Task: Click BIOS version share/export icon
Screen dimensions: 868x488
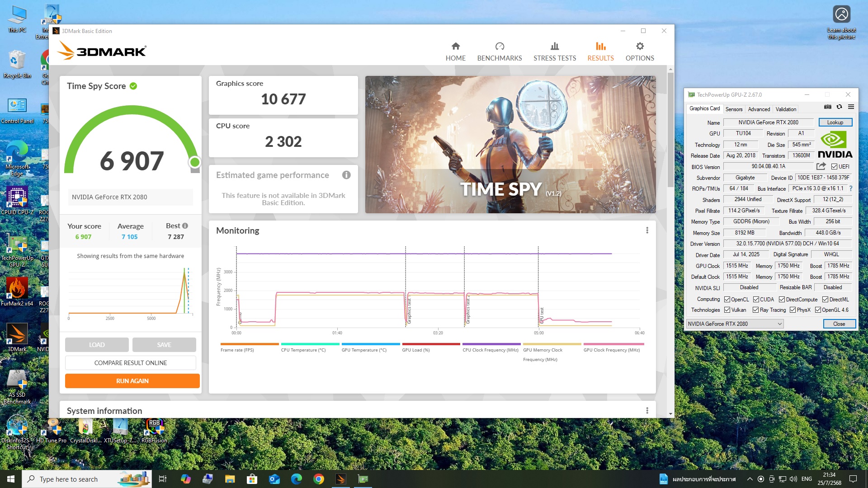Action: coord(821,167)
